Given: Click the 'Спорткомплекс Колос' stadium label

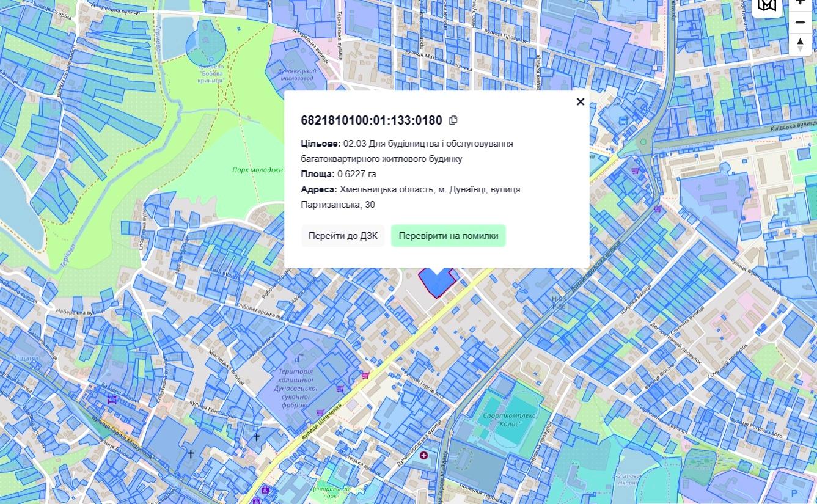Looking at the screenshot, I should pyautogui.click(x=508, y=420).
